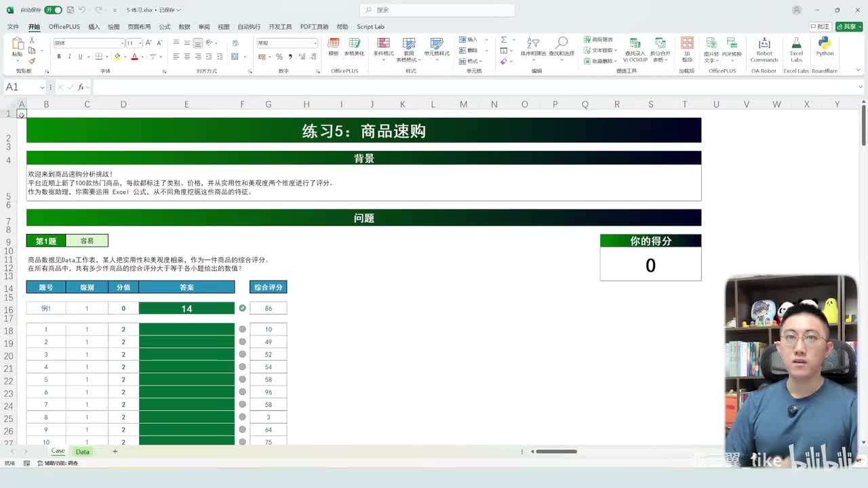Viewport: 868px width, 488px height.
Task: Switch to the 公式 Formulas ribbon tab
Action: coord(165,26)
